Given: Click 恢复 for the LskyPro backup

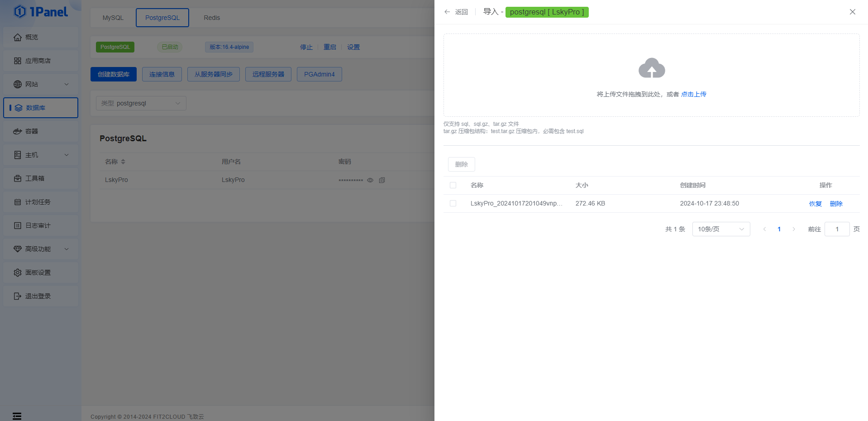Looking at the screenshot, I should point(816,204).
